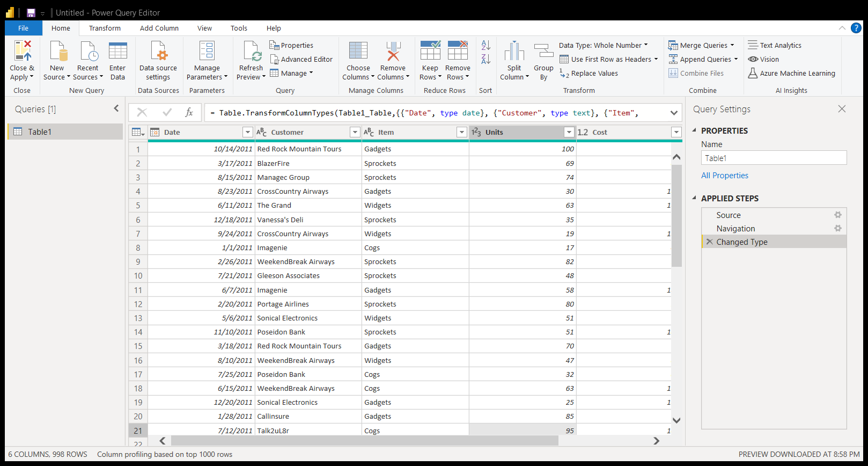Click the Remove Rows icon
This screenshot has width=868, height=466.
pos(458,50)
